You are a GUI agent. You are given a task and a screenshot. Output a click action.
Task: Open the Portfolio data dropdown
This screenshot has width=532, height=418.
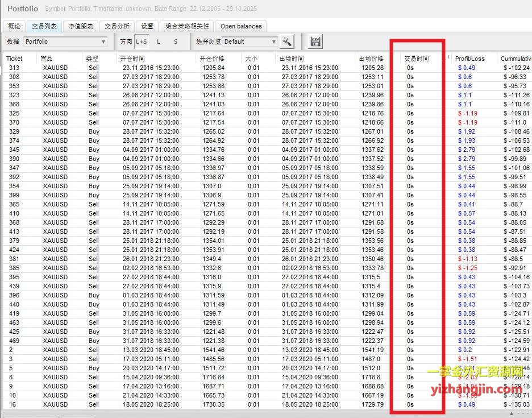click(65, 42)
